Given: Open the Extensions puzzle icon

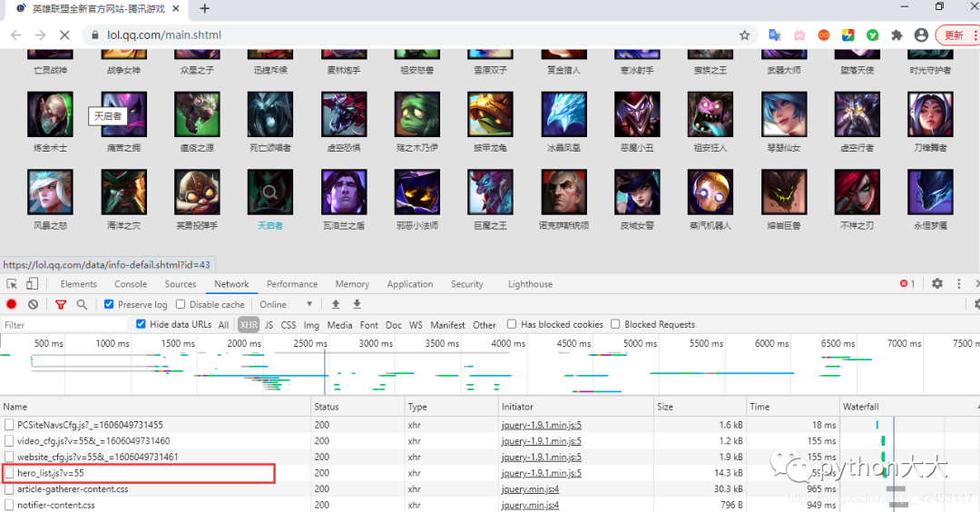Looking at the screenshot, I should 897,35.
